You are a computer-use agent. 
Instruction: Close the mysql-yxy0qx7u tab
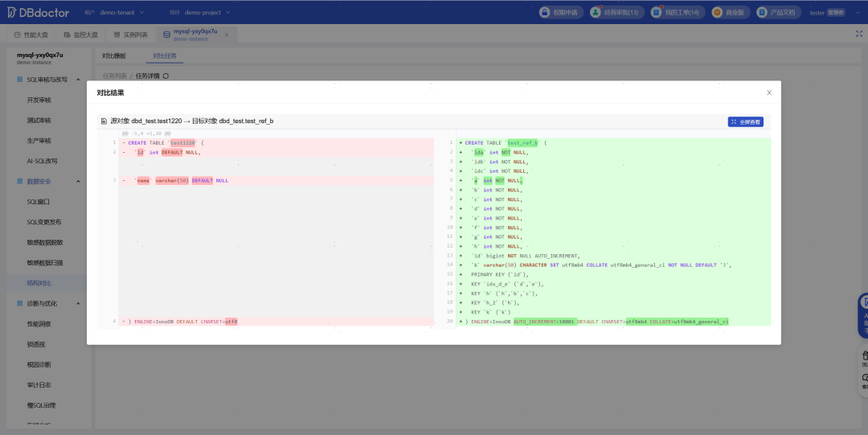click(x=226, y=35)
